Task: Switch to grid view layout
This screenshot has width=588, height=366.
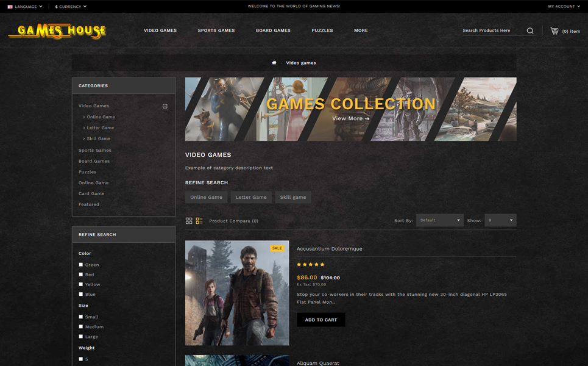Action: coord(189,221)
